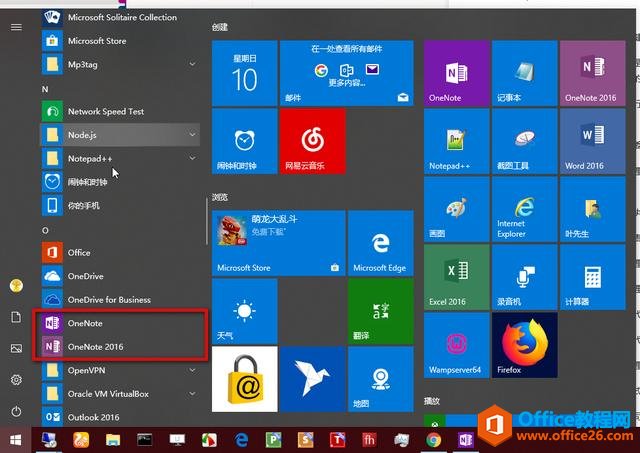
Task: Open the Notepad++ tile
Action: [457, 141]
